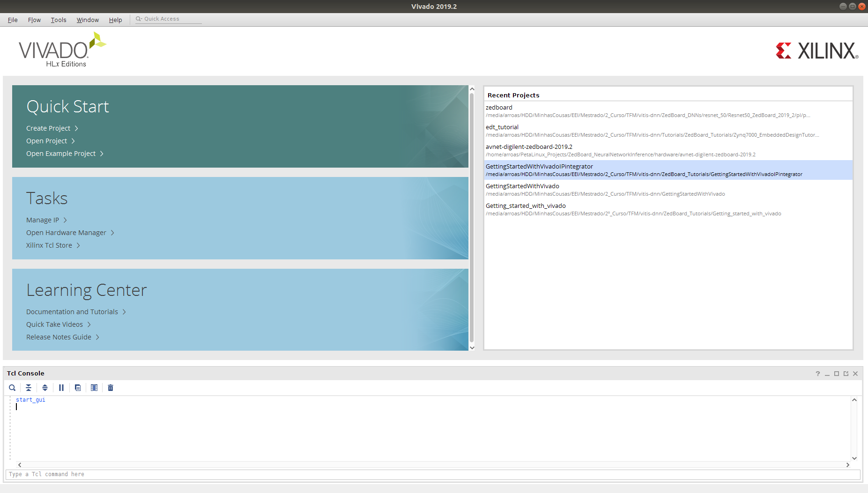Select recent project GettingStartedWithVivadoIPintegrator
This screenshot has width=868, height=493.
coord(668,170)
